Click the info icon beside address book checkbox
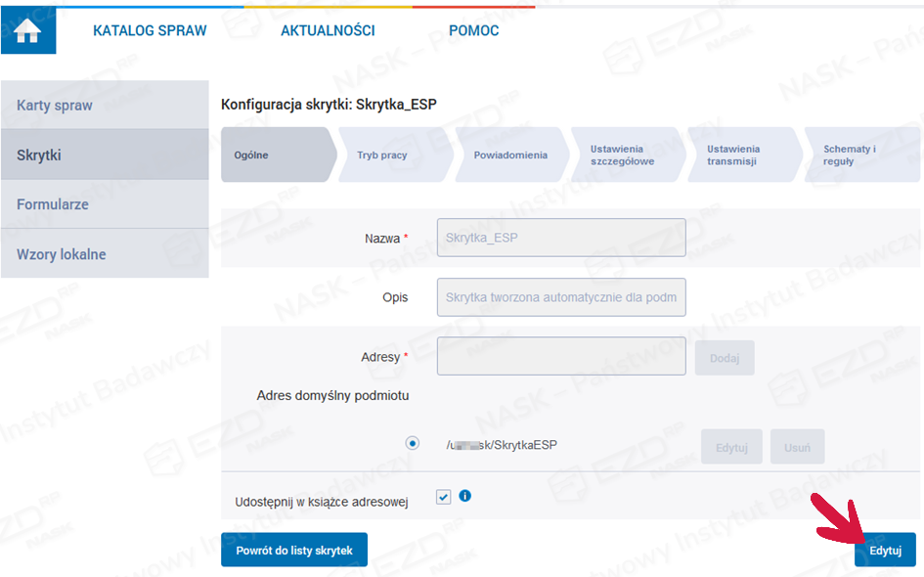 (x=465, y=496)
